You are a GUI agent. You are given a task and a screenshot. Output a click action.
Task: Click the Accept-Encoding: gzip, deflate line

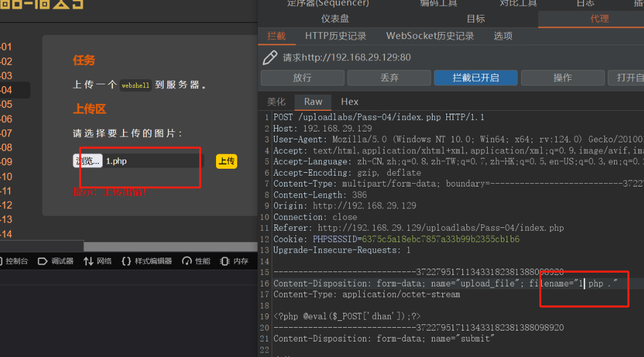click(x=347, y=173)
